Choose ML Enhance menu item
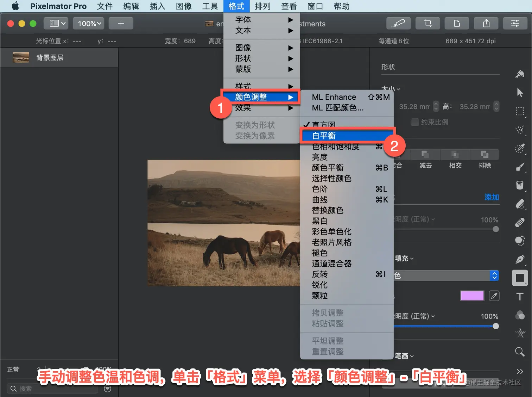Screen dimensions: 532x397 (347, 97)
